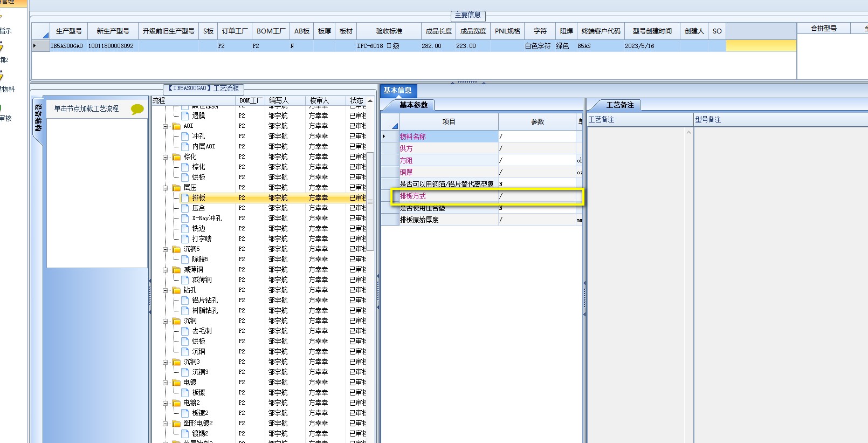
Task: Collapse the 沉铜3 folder node
Action: [x=166, y=362]
